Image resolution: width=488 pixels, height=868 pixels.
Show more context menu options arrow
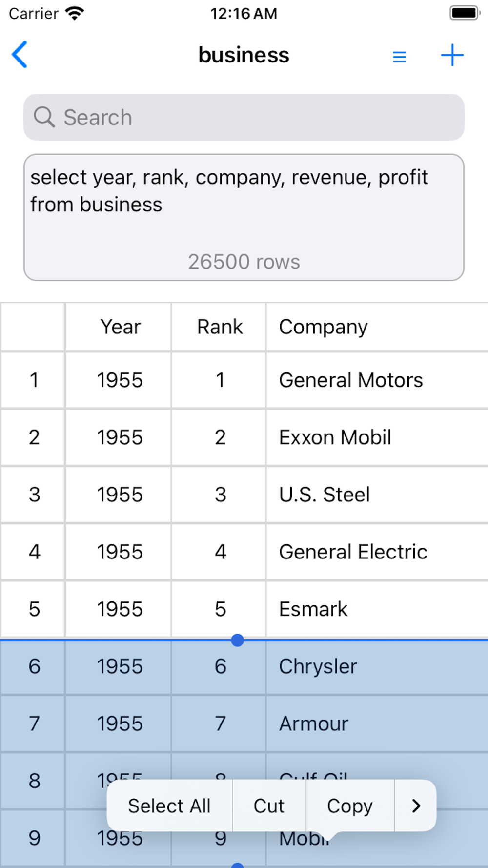416,806
